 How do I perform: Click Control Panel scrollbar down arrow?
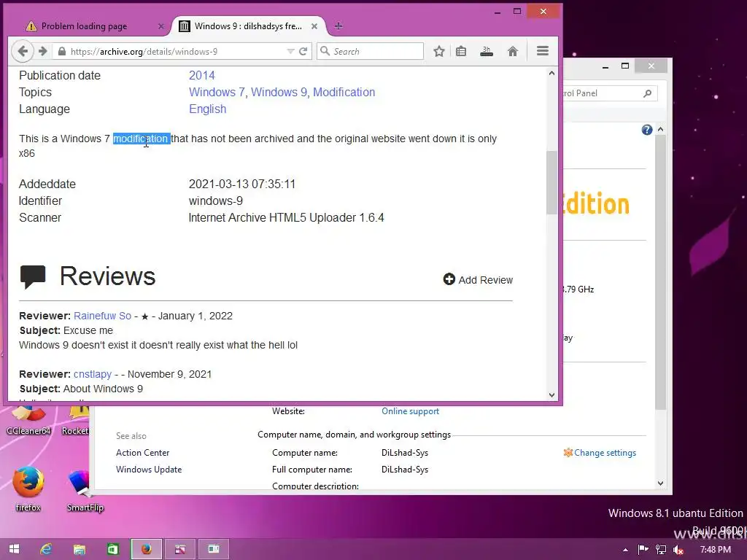tap(660, 483)
